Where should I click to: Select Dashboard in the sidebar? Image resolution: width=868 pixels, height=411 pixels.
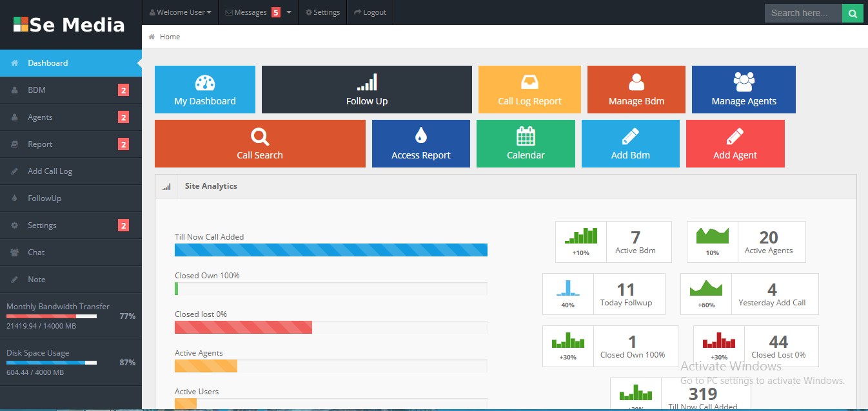tap(71, 63)
